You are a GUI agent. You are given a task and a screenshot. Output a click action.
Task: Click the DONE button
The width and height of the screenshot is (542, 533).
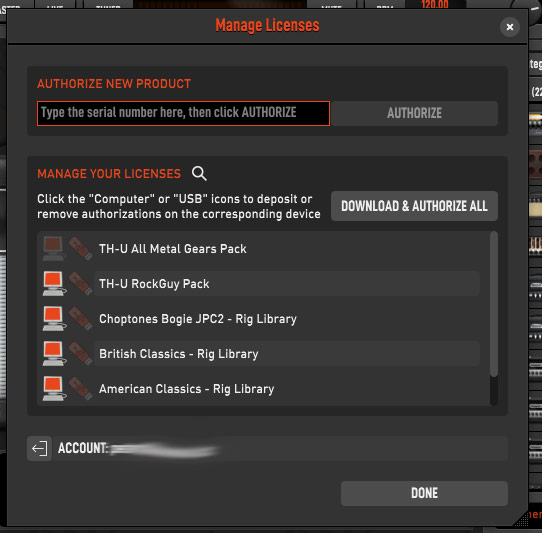(x=424, y=493)
